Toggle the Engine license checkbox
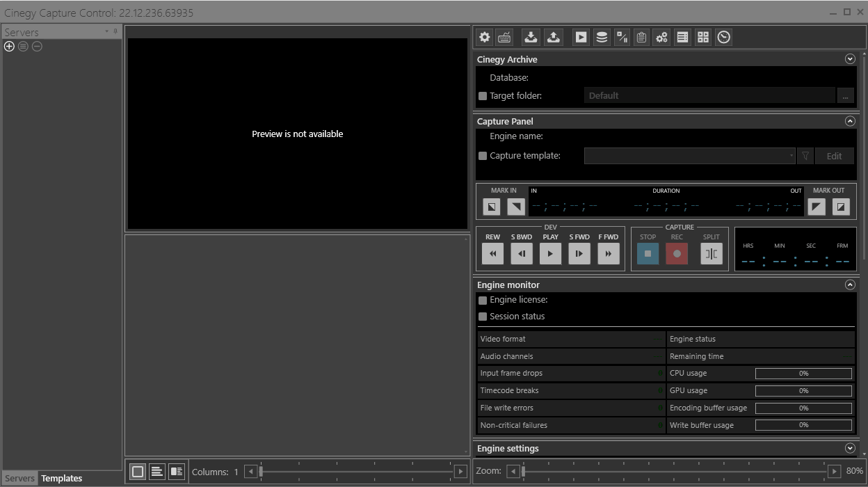 pos(483,301)
